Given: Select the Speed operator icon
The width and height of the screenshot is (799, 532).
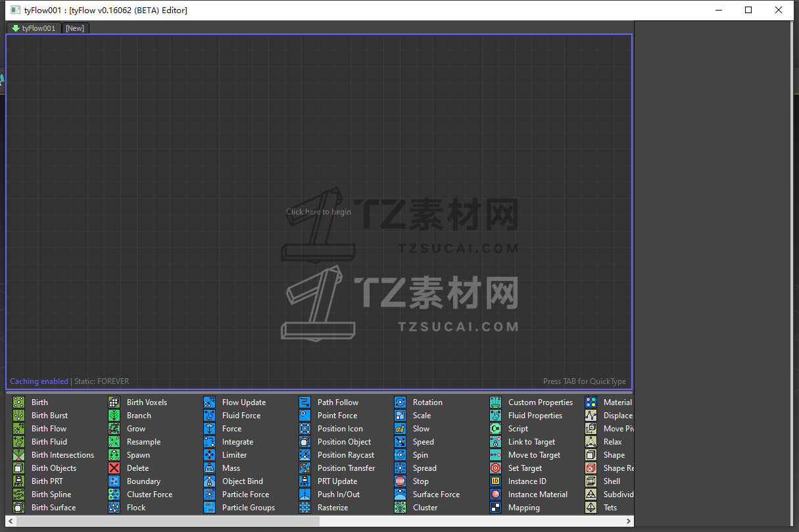Looking at the screenshot, I should point(400,441).
